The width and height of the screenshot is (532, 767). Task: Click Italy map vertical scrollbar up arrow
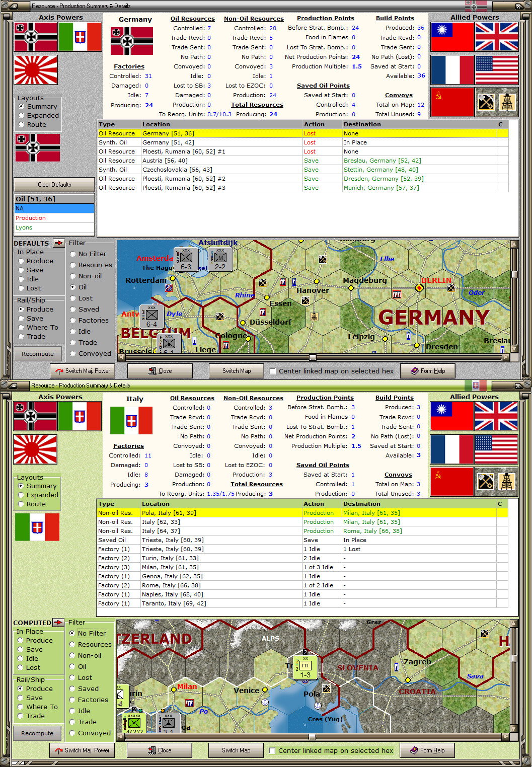click(x=514, y=623)
